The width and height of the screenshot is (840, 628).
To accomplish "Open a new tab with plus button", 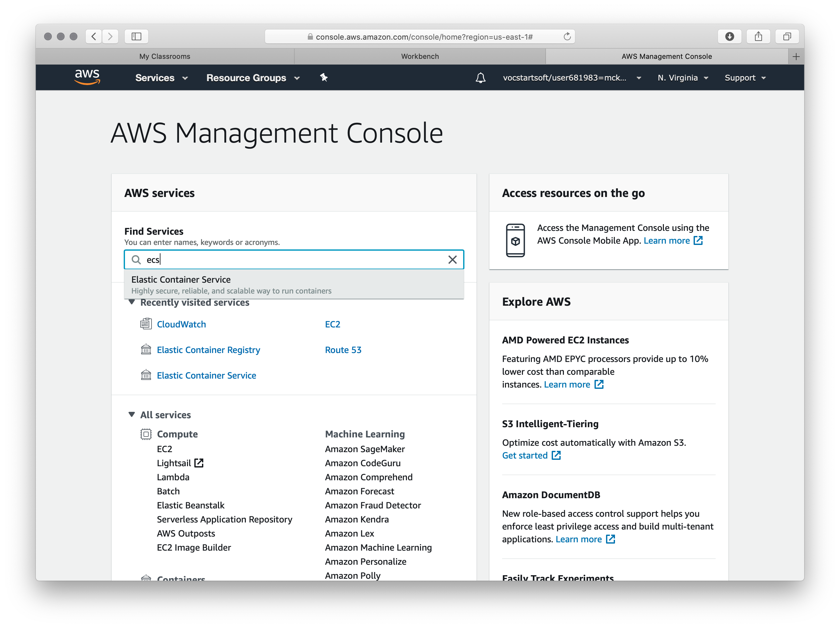I will 796,57.
